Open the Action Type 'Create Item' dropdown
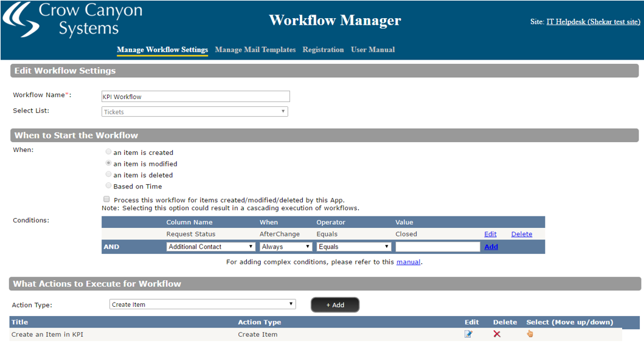The height and width of the screenshot is (350, 644). click(203, 304)
